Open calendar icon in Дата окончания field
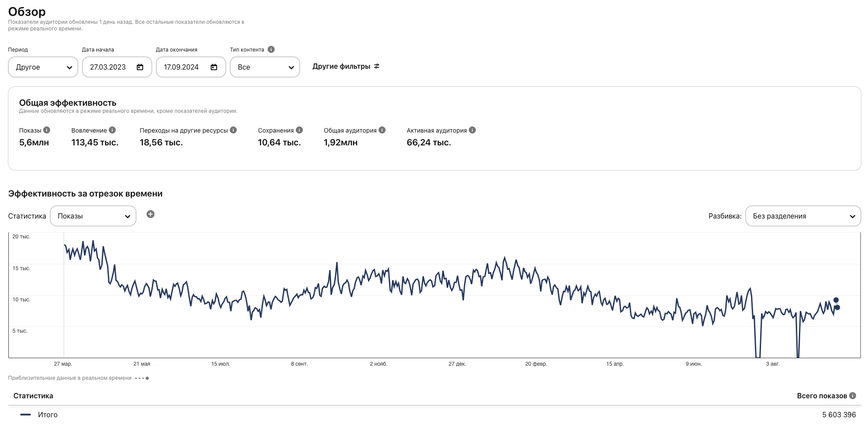 (214, 67)
